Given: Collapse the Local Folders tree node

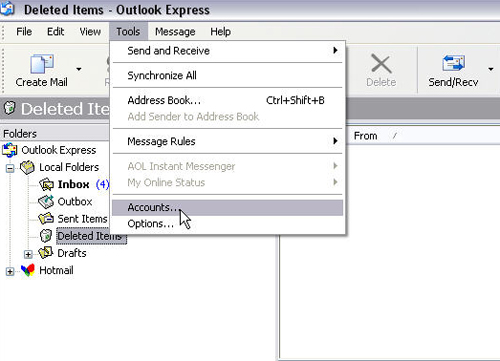Looking at the screenshot, I should (x=10, y=168).
